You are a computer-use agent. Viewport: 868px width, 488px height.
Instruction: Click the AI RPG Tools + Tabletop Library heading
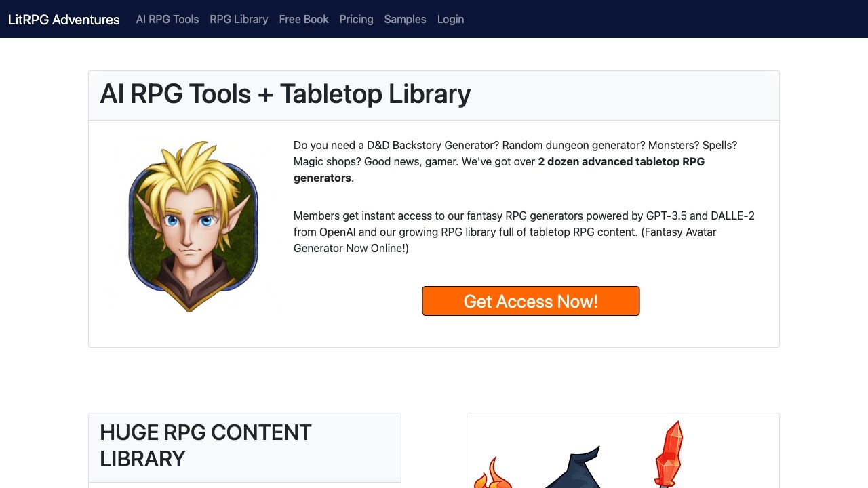[285, 94]
